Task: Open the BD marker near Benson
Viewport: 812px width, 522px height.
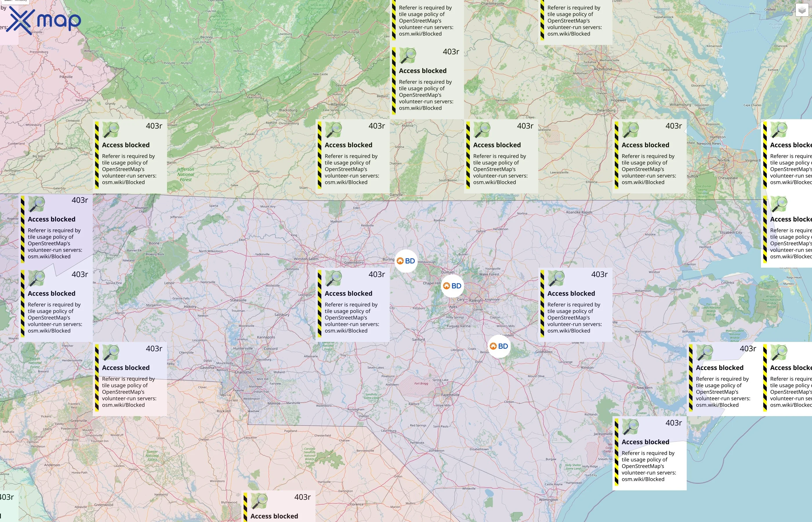Action: tap(499, 346)
